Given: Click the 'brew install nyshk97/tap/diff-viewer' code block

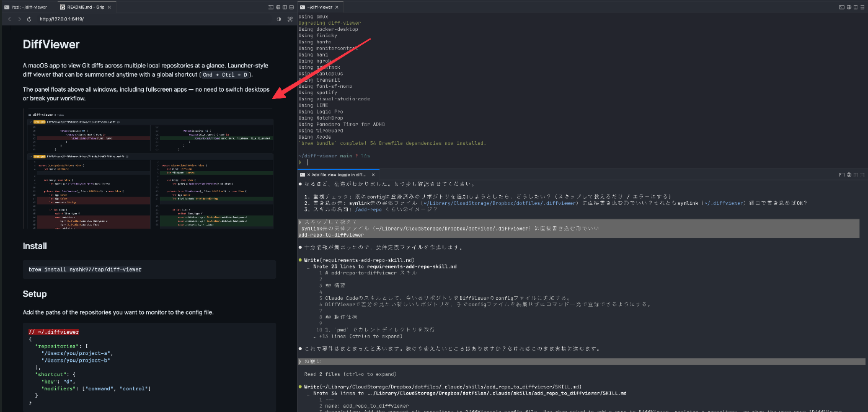Looking at the screenshot, I should 149,270.
